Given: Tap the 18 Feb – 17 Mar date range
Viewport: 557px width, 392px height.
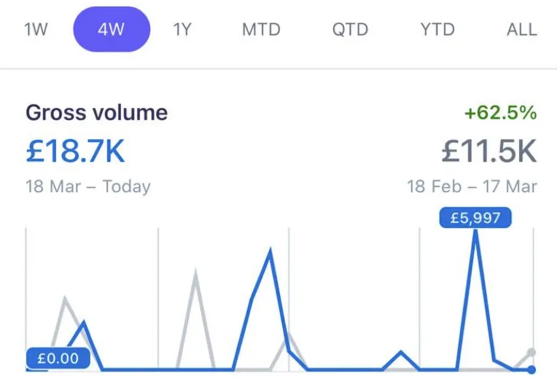Looking at the screenshot, I should [x=472, y=187].
